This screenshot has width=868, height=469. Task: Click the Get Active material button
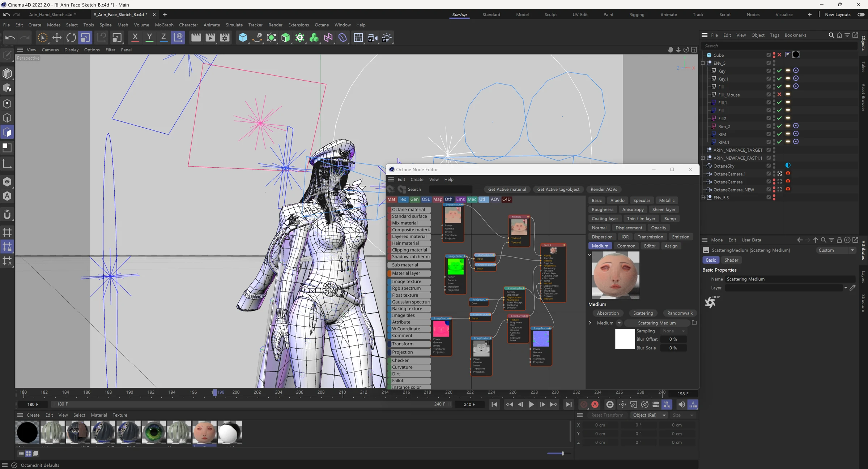point(507,189)
